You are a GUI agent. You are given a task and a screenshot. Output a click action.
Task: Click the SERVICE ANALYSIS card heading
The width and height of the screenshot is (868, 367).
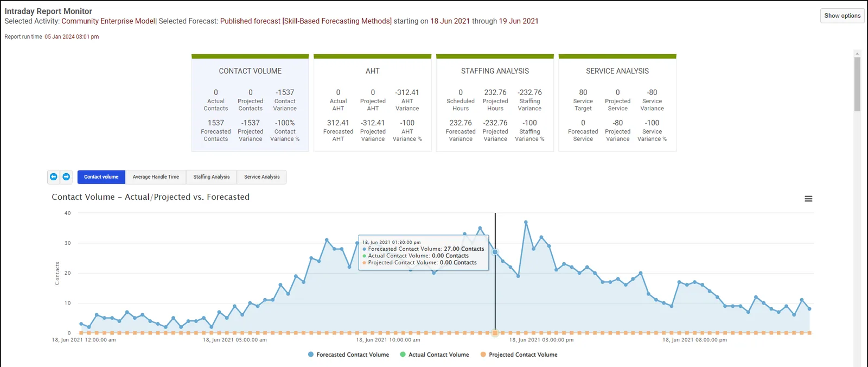pyautogui.click(x=617, y=71)
